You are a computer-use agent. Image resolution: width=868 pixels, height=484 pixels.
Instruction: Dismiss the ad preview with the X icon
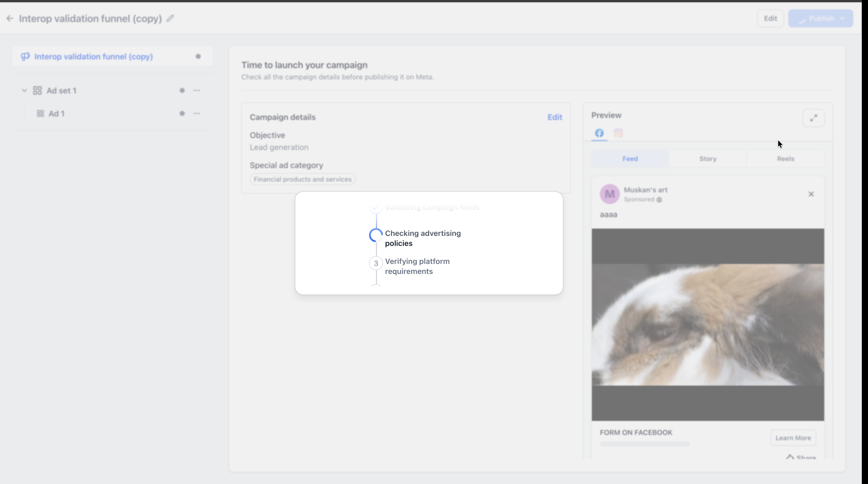click(811, 194)
